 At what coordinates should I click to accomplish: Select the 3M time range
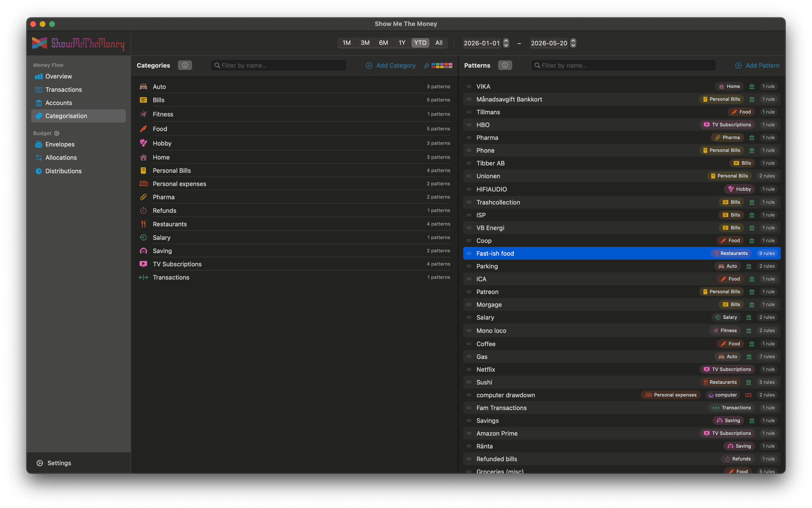365,43
